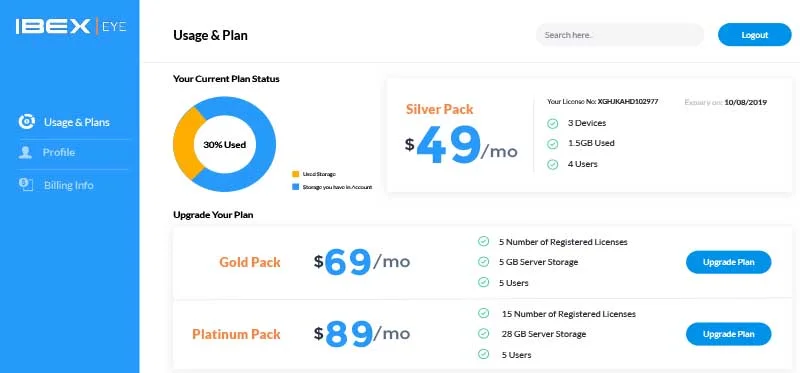800x373 pixels.
Task: Upgrade to the Platinum Pack plan
Action: click(x=729, y=334)
